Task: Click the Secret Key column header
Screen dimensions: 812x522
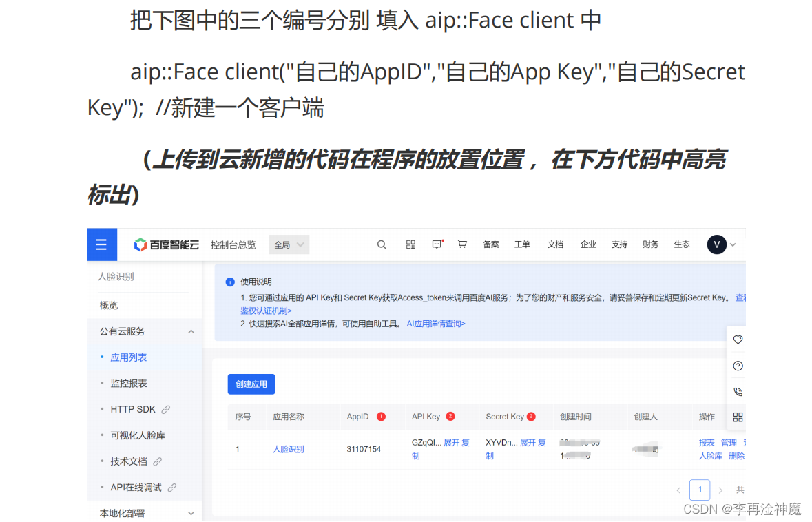Action: click(505, 417)
